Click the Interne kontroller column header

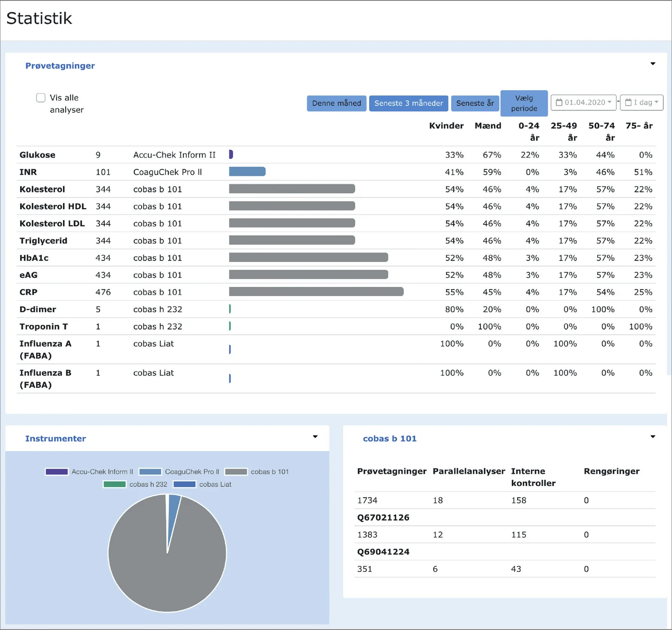pyautogui.click(x=533, y=477)
